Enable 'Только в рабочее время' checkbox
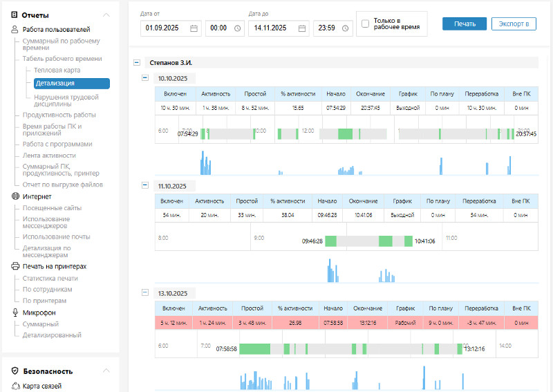 coord(365,24)
